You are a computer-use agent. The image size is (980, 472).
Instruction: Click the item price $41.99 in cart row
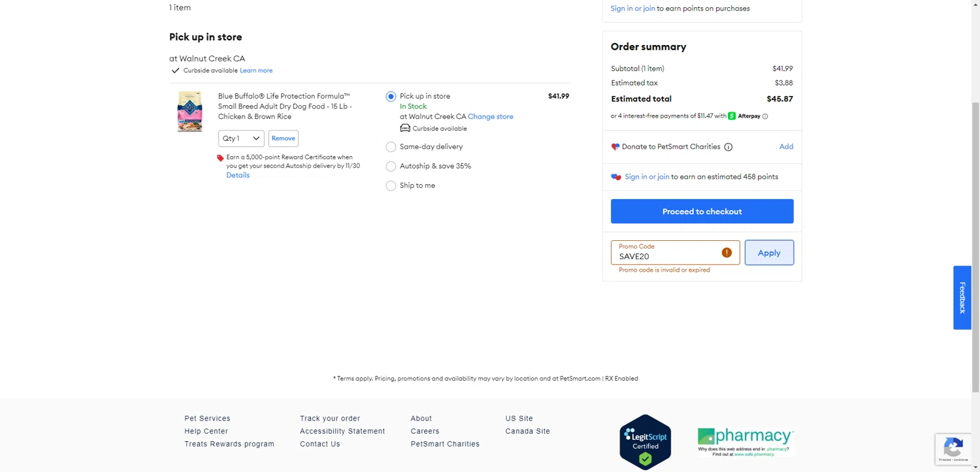pyautogui.click(x=559, y=97)
